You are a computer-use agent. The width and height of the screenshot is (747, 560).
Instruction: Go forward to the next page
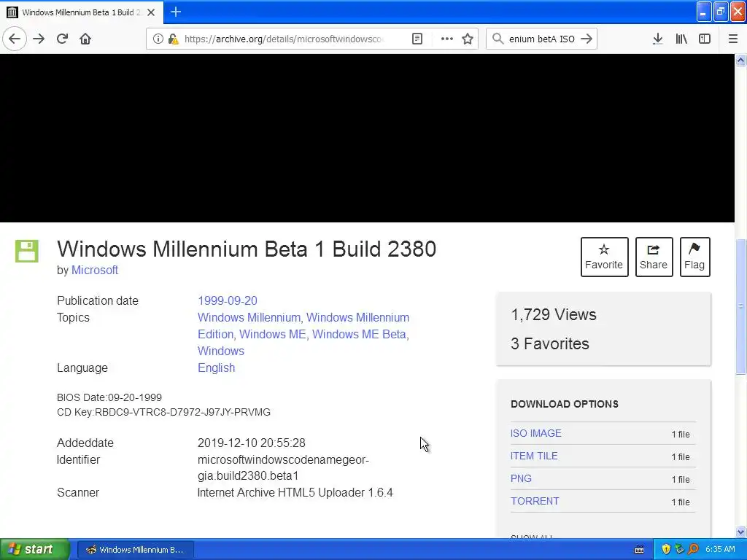click(39, 39)
